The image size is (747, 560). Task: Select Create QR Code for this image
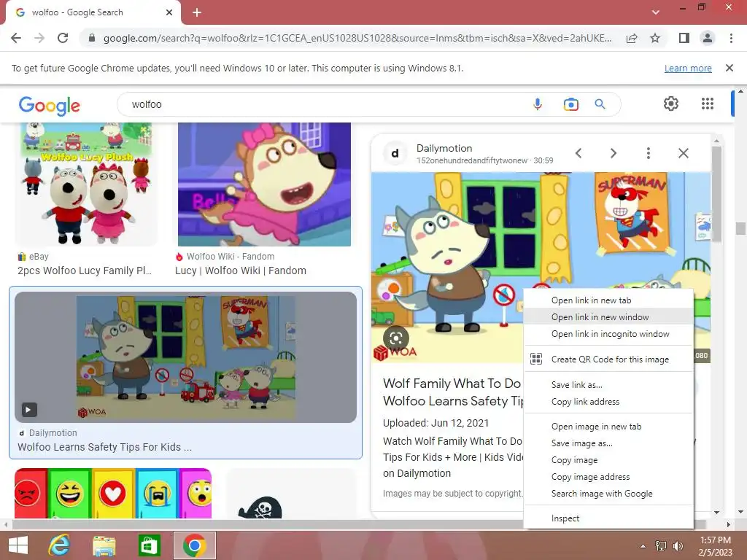coord(608,359)
